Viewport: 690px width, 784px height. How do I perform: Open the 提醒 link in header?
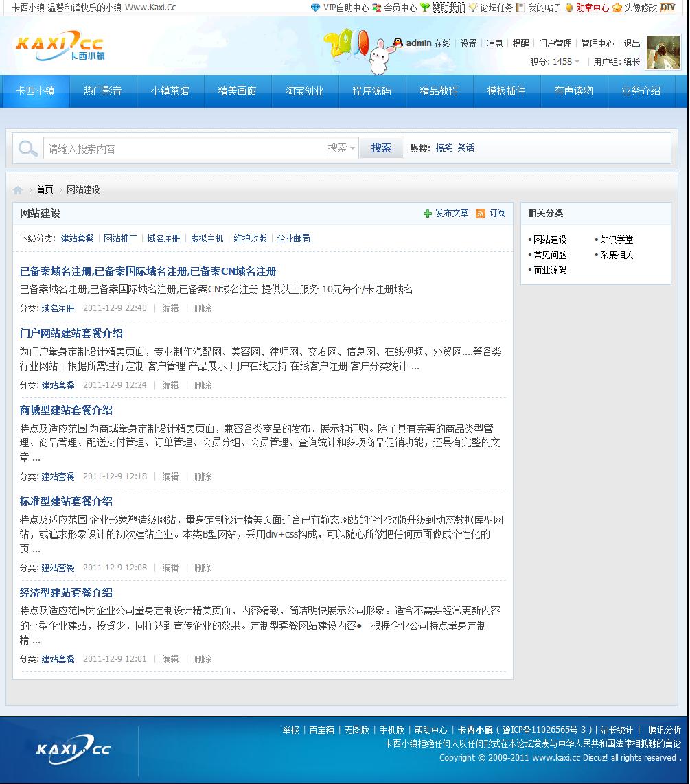click(521, 43)
